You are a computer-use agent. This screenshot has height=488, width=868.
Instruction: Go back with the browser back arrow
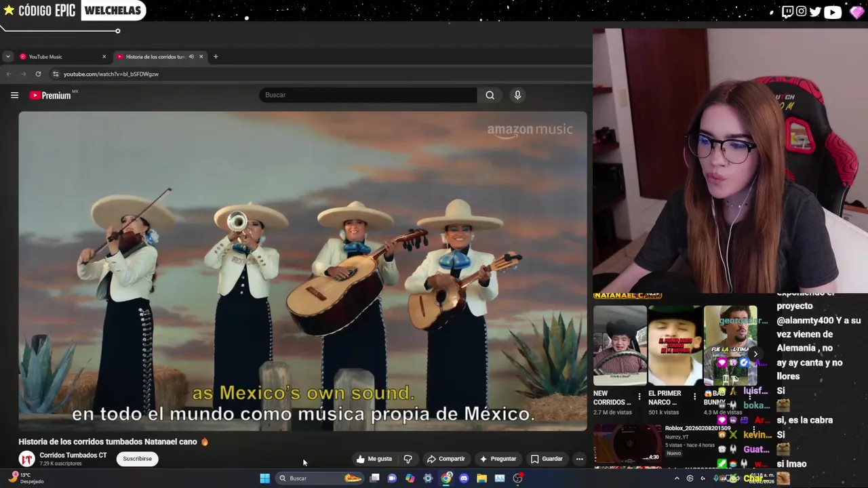(x=9, y=74)
